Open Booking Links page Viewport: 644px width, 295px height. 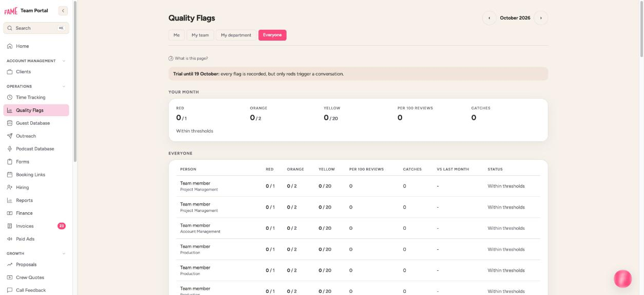36,175
